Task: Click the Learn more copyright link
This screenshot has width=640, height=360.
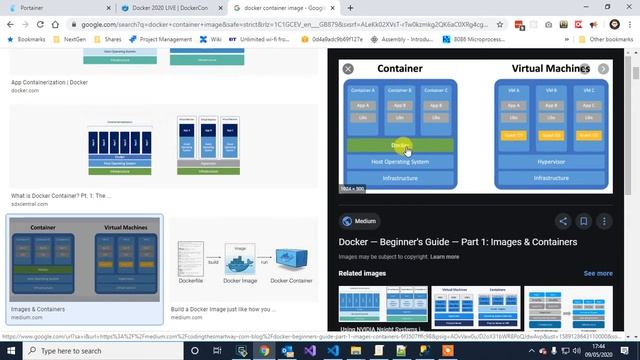Action: (444, 257)
